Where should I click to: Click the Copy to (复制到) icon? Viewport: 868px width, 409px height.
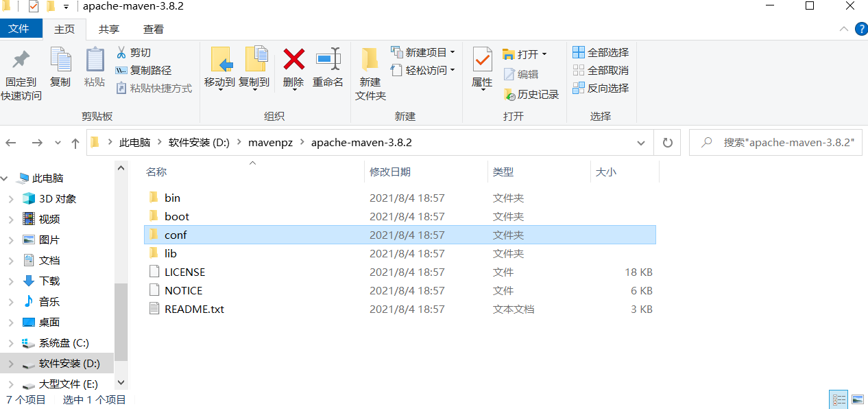coord(255,60)
